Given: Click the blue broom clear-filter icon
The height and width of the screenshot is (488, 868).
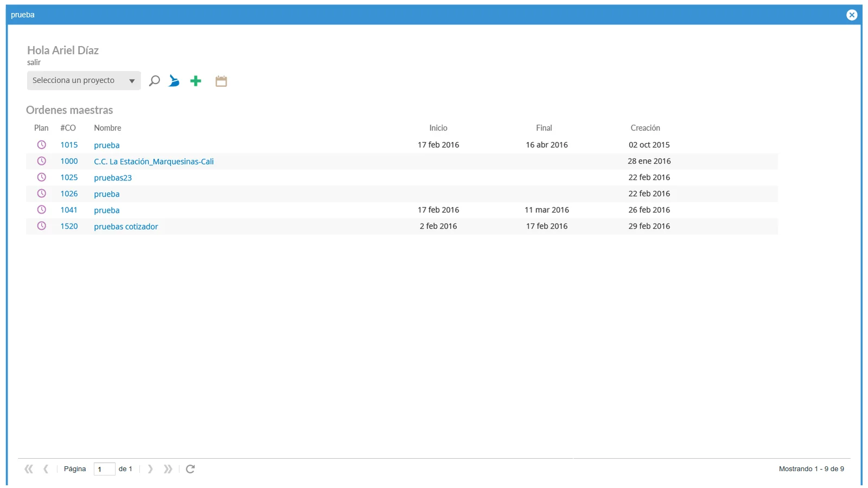Looking at the screenshot, I should coord(174,81).
